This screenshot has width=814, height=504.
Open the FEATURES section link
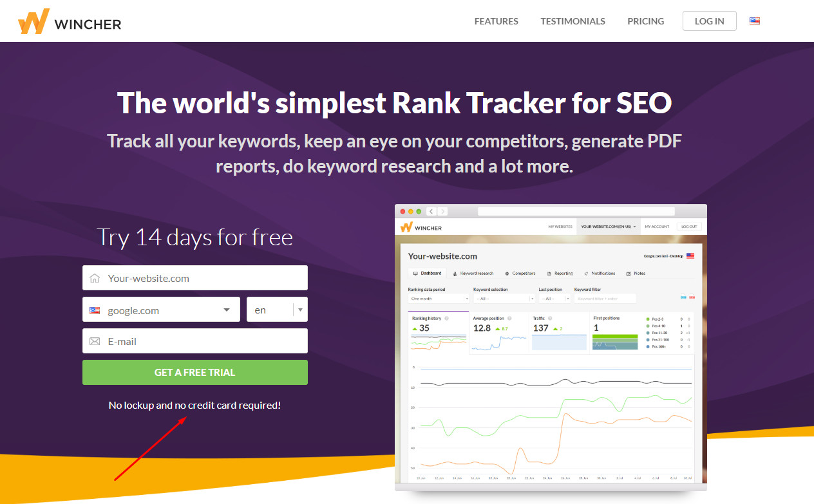[496, 21]
